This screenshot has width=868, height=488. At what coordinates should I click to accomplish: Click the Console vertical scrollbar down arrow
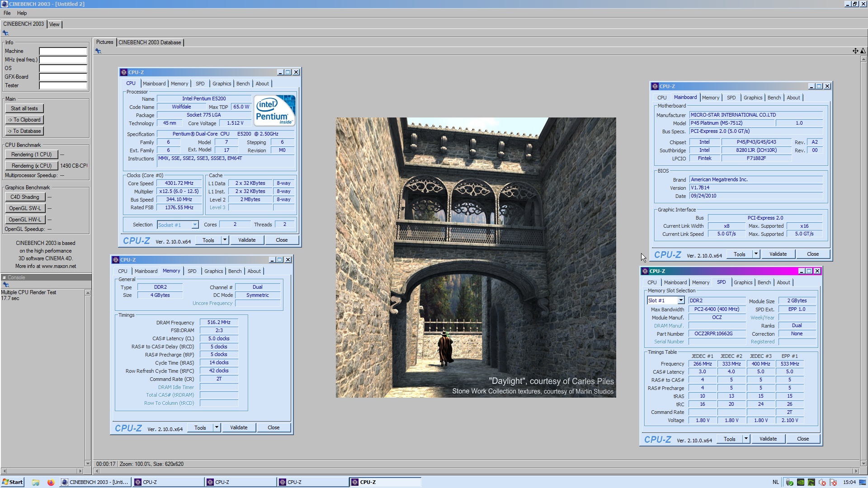[88, 463]
